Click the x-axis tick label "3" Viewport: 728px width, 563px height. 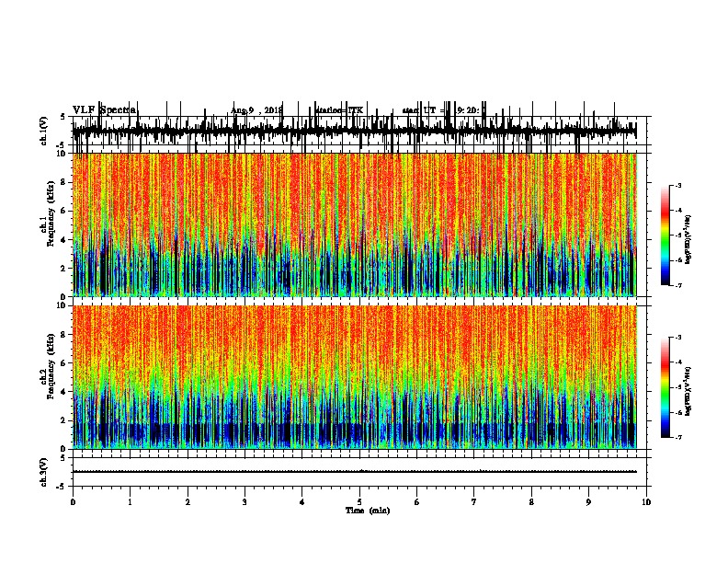(x=245, y=502)
